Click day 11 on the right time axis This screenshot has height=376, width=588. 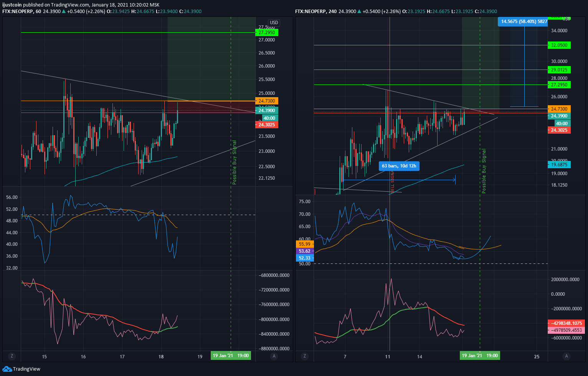388,357
